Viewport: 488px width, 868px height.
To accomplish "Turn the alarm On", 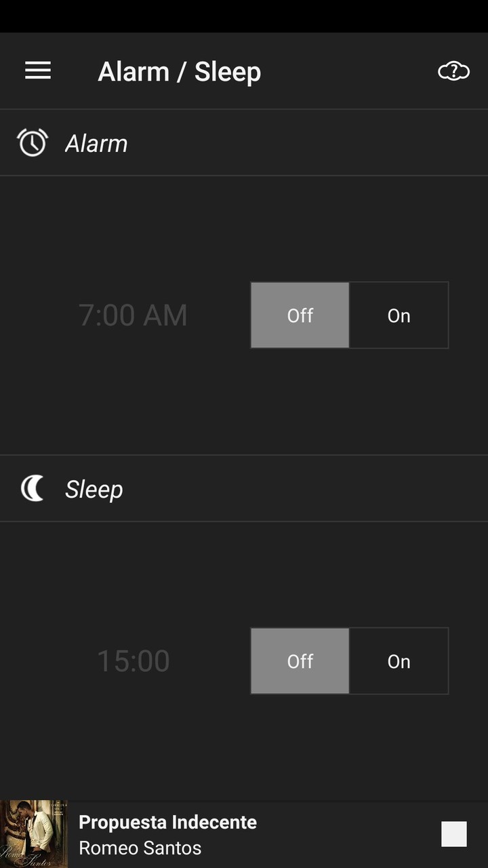I will point(399,315).
